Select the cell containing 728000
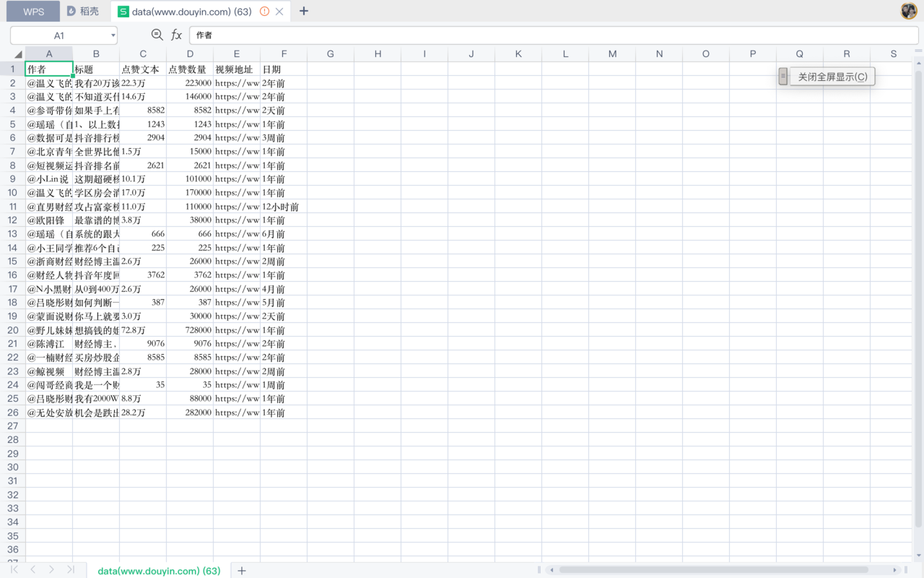The image size is (924, 578). (190, 330)
